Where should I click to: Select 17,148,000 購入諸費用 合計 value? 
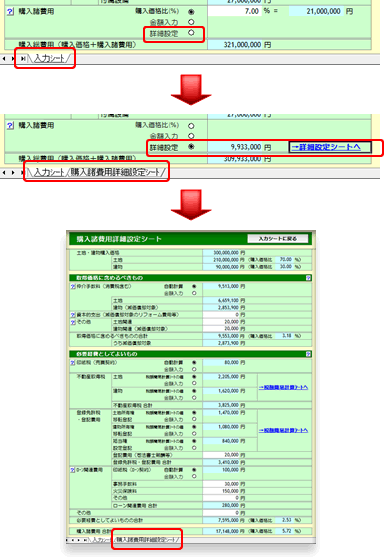(x=221, y=531)
